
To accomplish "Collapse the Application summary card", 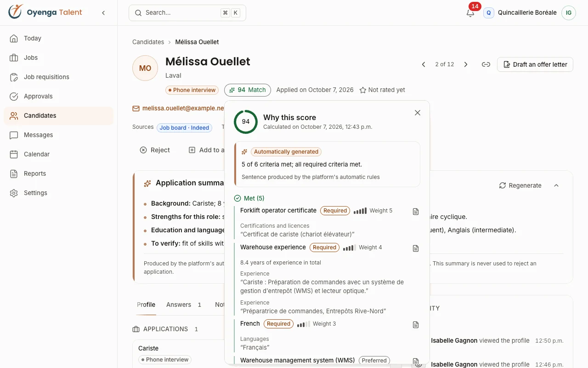I will click(556, 185).
